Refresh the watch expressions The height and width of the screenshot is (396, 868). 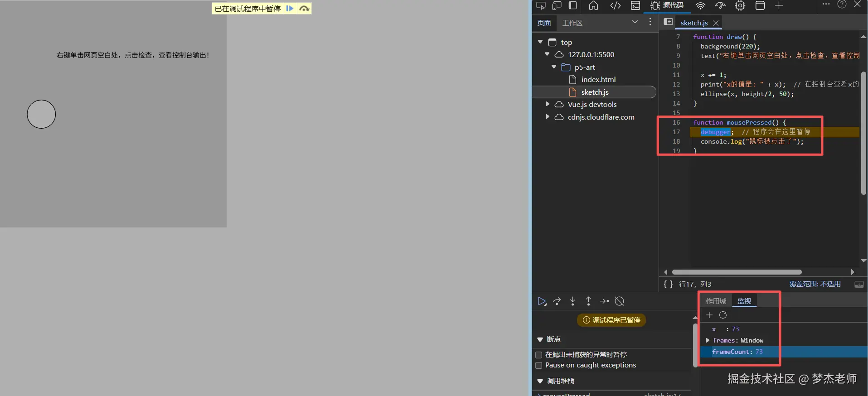tap(723, 315)
